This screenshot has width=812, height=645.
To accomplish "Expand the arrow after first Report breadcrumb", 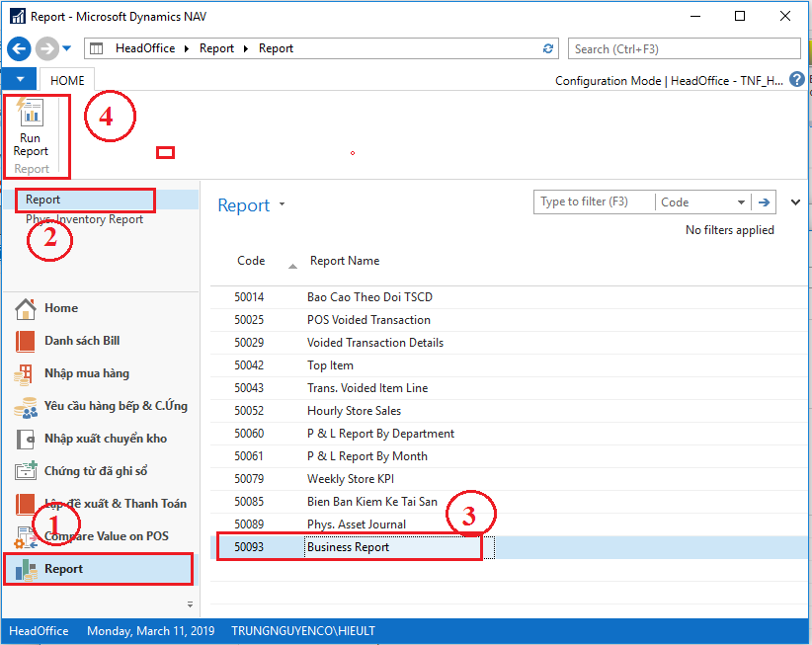I will click(246, 49).
